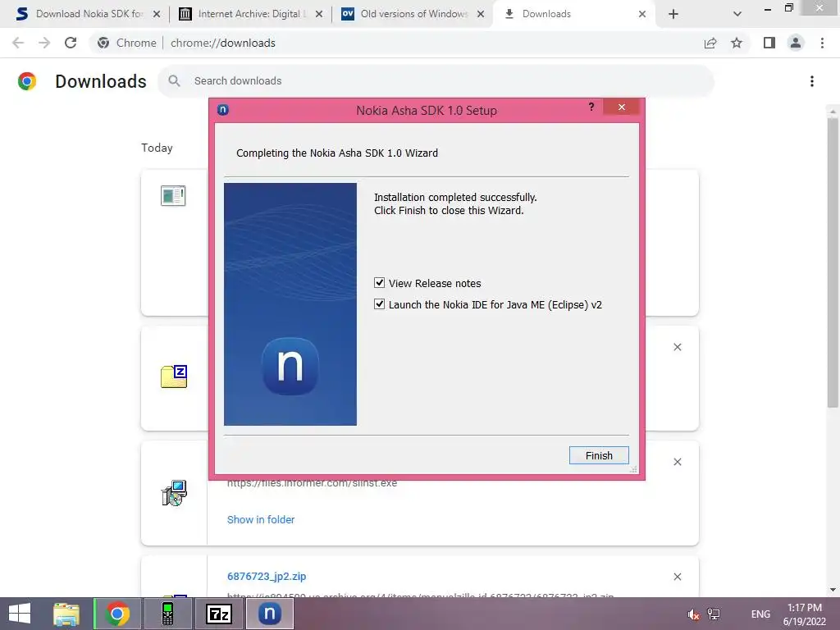Image resolution: width=840 pixels, height=630 pixels.
Task: Click the downloads page vertical scrollbar
Action: tap(833, 262)
